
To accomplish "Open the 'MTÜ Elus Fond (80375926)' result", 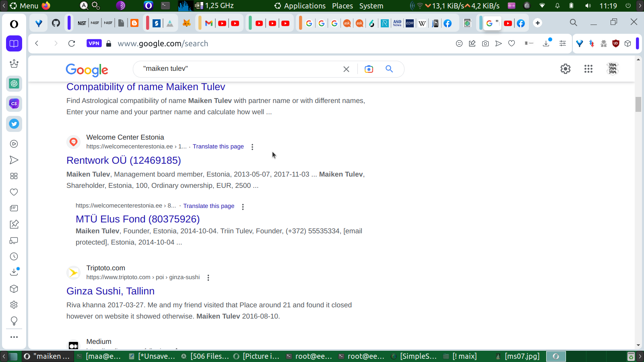I will coord(138,219).
